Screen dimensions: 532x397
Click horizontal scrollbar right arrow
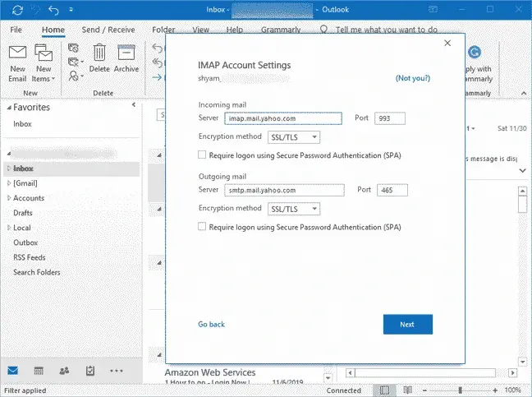[x=512, y=373]
